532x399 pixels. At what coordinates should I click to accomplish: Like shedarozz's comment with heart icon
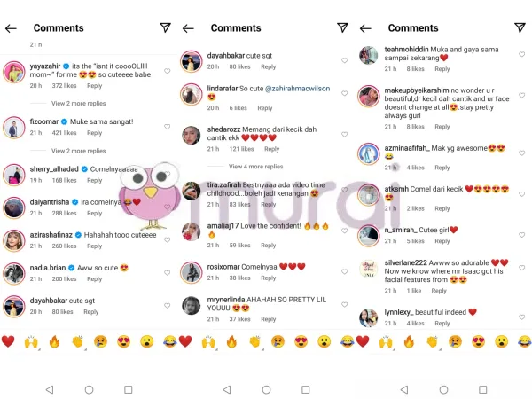344,135
